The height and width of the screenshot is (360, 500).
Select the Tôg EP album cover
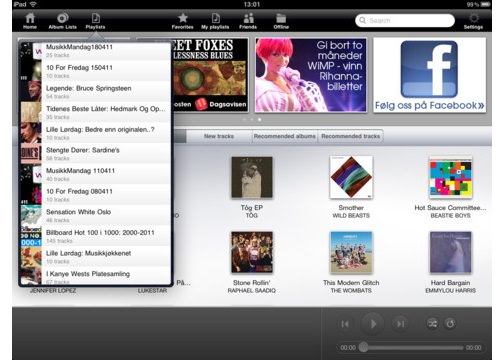[252, 177]
